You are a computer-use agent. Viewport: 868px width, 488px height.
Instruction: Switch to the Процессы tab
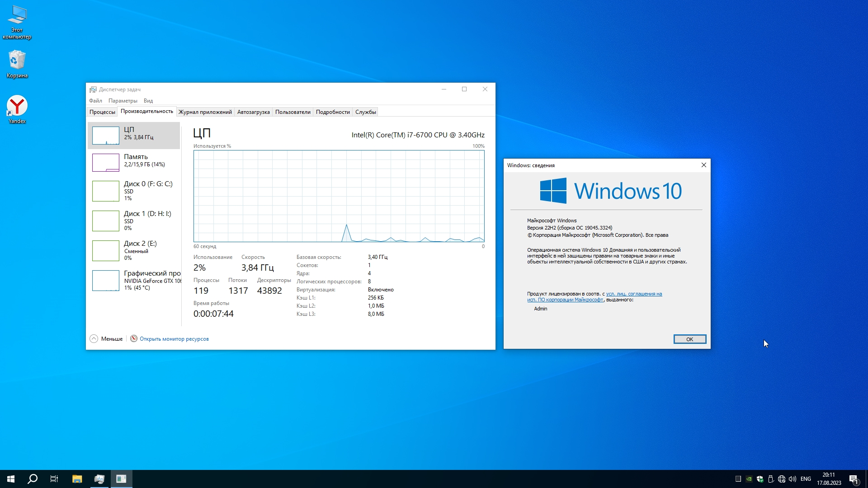click(x=102, y=112)
